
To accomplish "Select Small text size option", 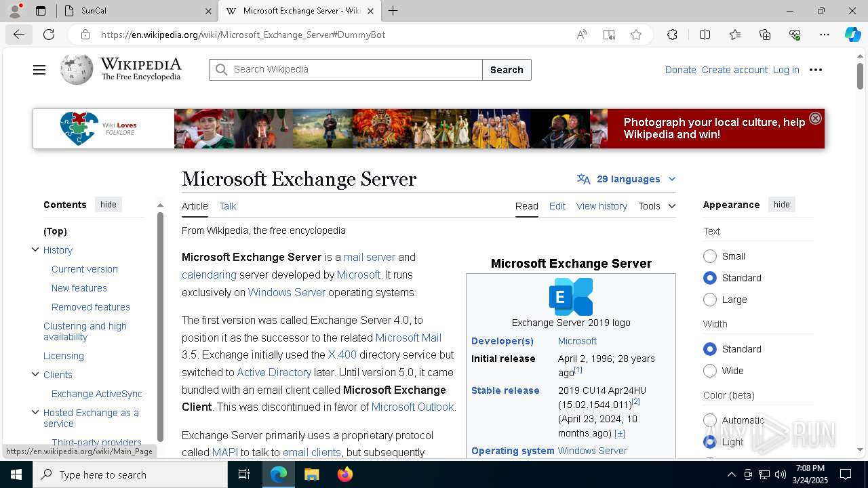I will coord(710,256).
